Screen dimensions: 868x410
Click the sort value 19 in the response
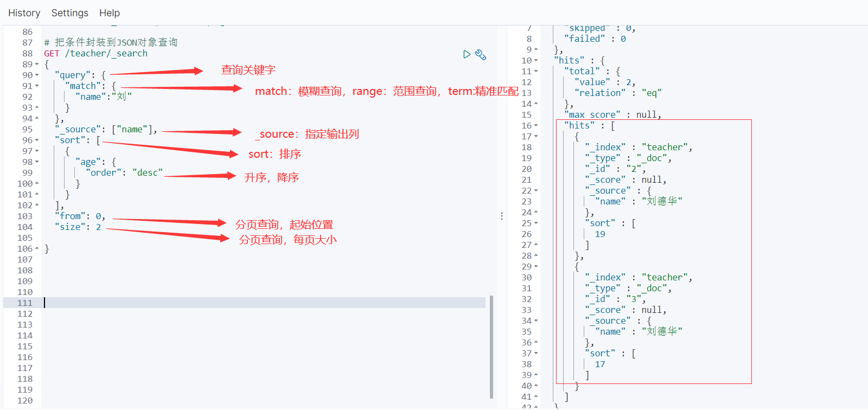coord(600,234)
